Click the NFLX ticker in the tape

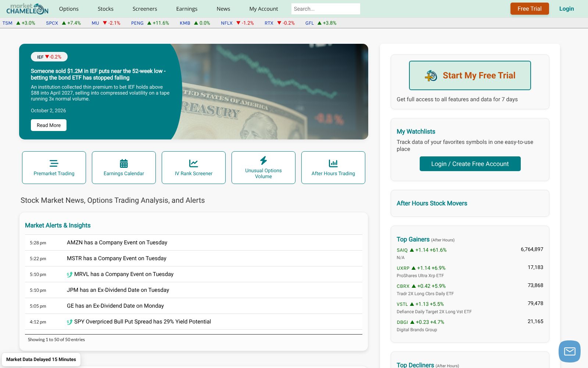(227, 23)
